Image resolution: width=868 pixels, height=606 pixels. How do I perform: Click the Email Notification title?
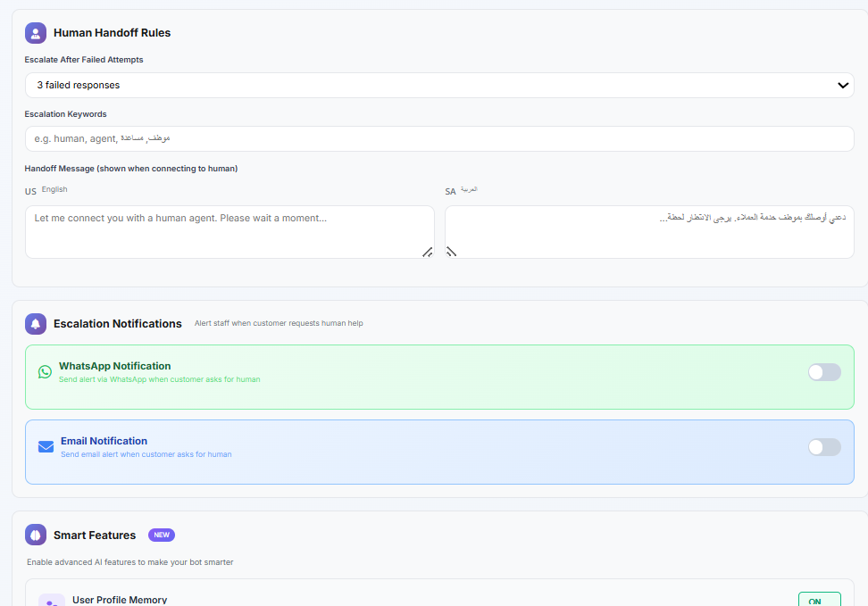(x=104, y=441)
